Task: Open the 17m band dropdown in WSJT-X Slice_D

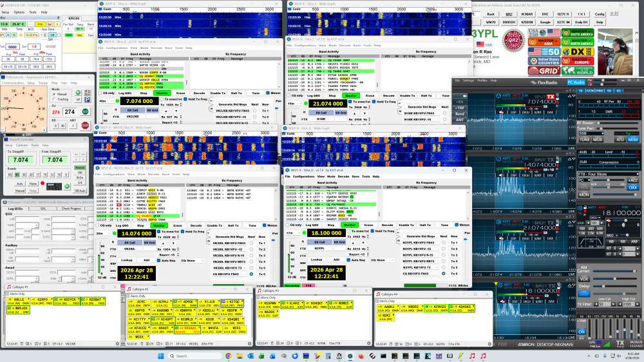Action: pyautogui.click(x=294, y=233)
